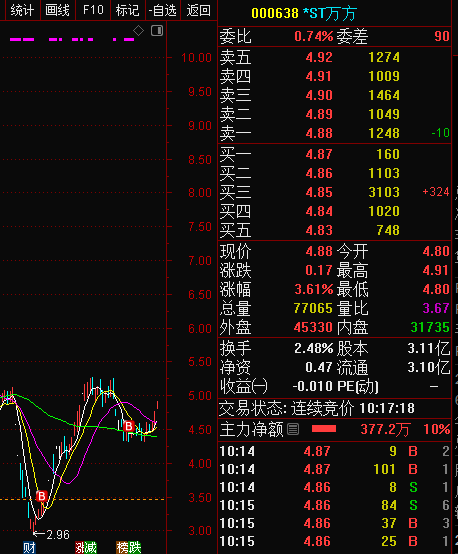458x554 pixels.
Task: Click 涨幅 value 3.61%
Action: (x=314, y=290)
